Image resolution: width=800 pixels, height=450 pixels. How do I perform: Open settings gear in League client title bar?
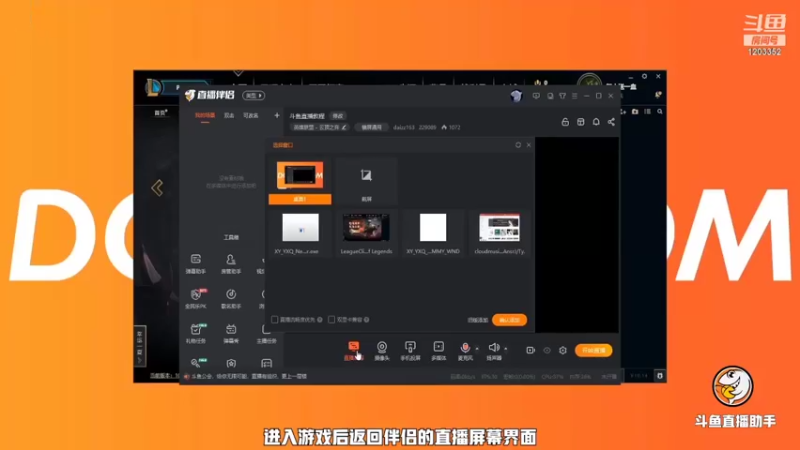644,76
